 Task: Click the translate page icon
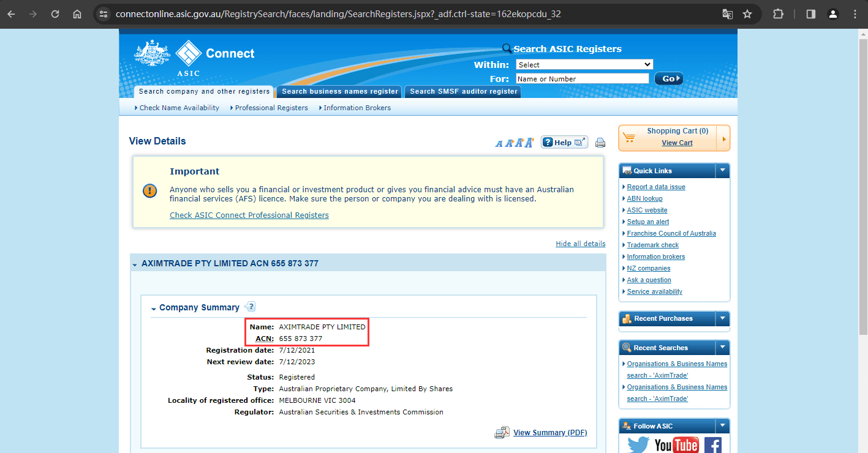[x=727, y=13]
